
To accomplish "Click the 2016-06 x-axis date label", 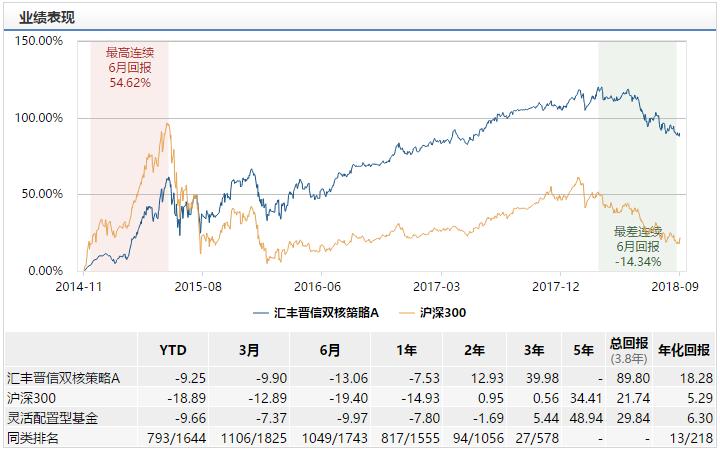I will point(317,287).
